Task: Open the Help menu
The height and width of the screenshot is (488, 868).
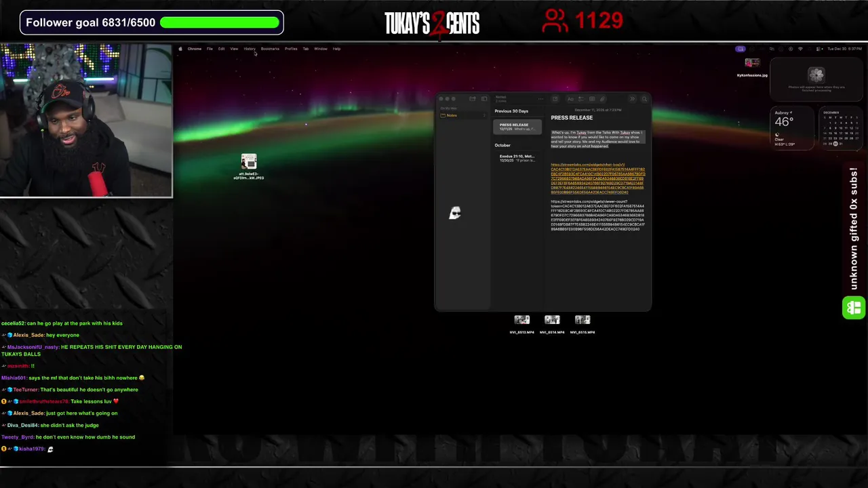Action: 336,49
